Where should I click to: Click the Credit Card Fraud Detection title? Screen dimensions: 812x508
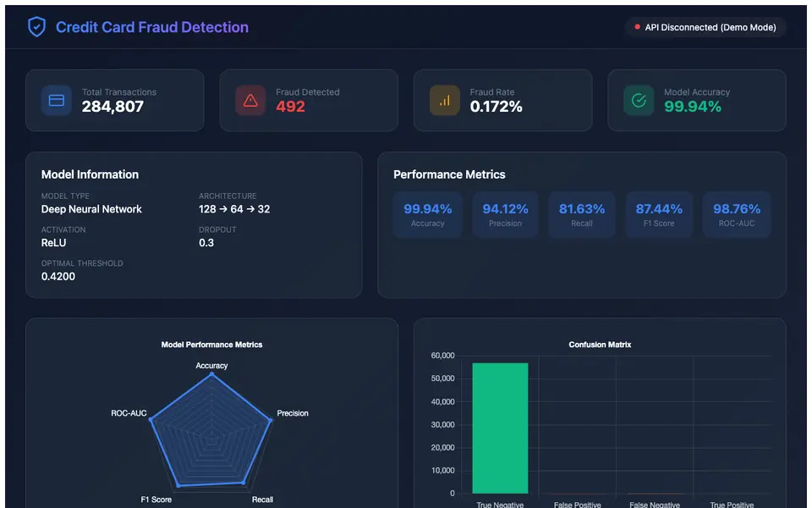pos(152,27)
